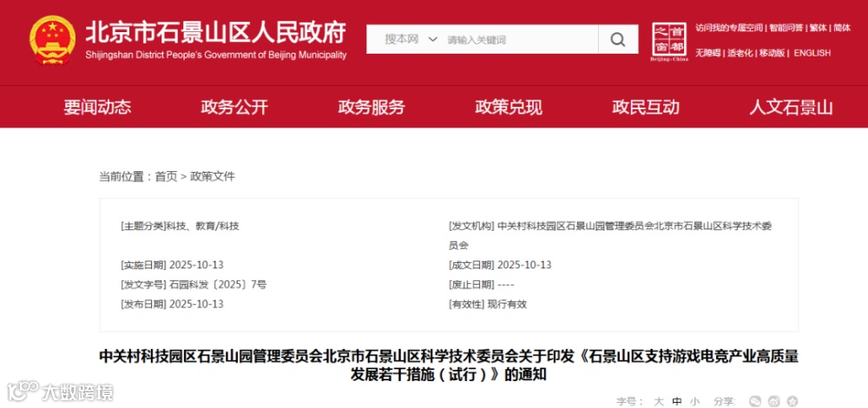The width and height of the screenshot is (868, 408).
Task: Open the 政务服务 navigation menu
Action: [x=372, y=107]
